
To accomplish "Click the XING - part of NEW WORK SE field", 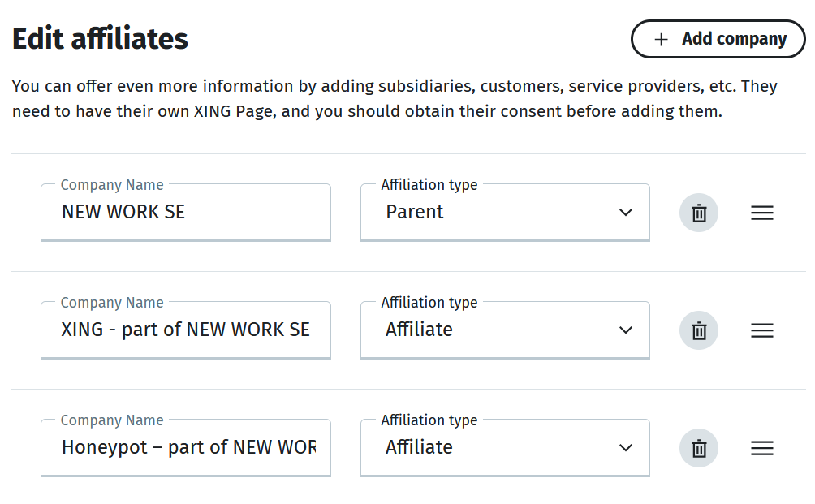I will click(x=185, y=330).
